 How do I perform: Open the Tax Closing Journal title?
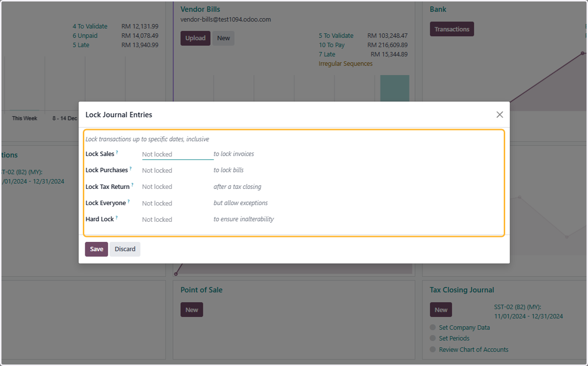coord(462,290)
